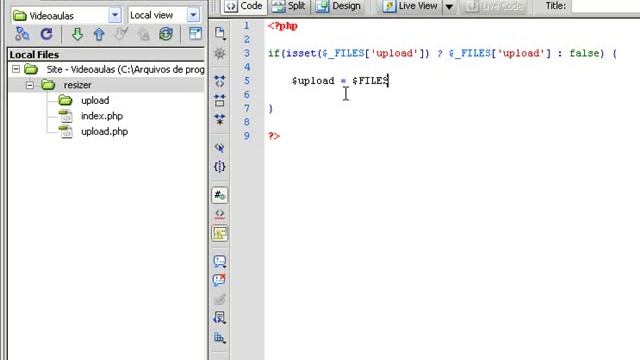Click the ?> closing tag on line 9

tap(274, 136)
